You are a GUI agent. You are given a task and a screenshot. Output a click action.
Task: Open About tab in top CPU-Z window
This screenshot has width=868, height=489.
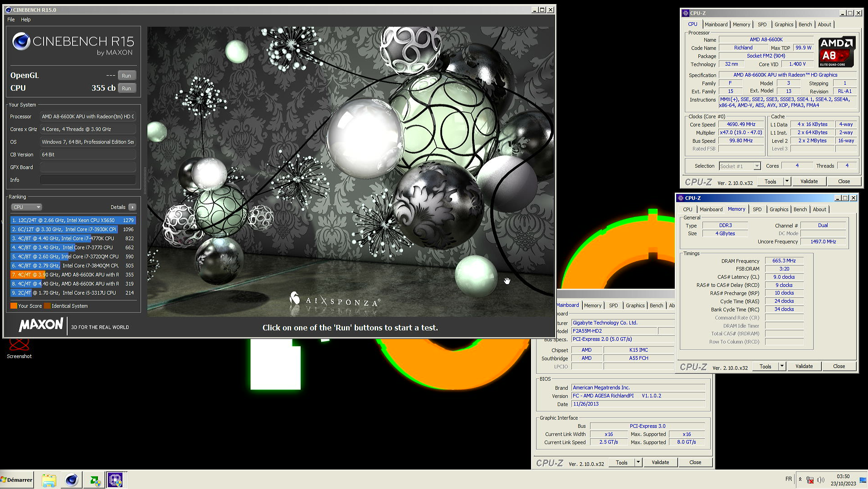[824, 24]
